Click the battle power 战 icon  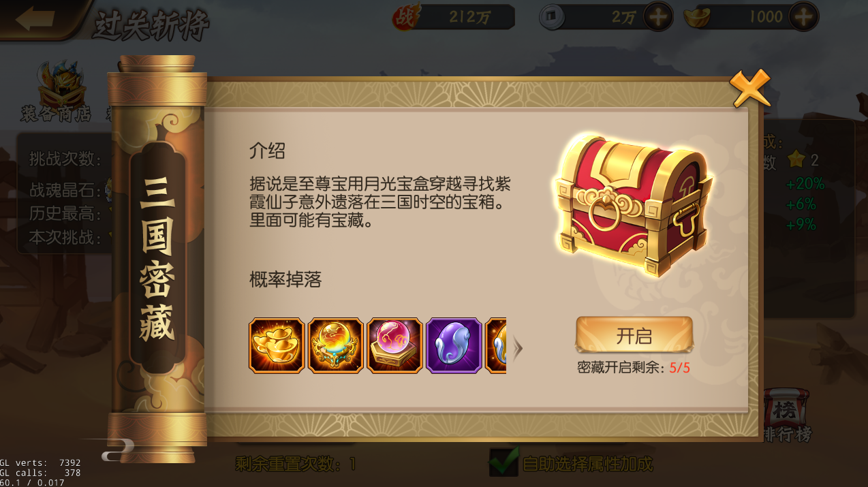tap(407, 17)
